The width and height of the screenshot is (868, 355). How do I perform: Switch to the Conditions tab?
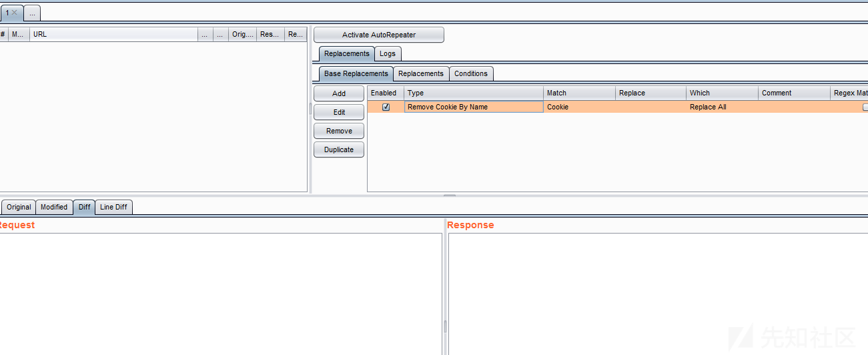(471, 73)
